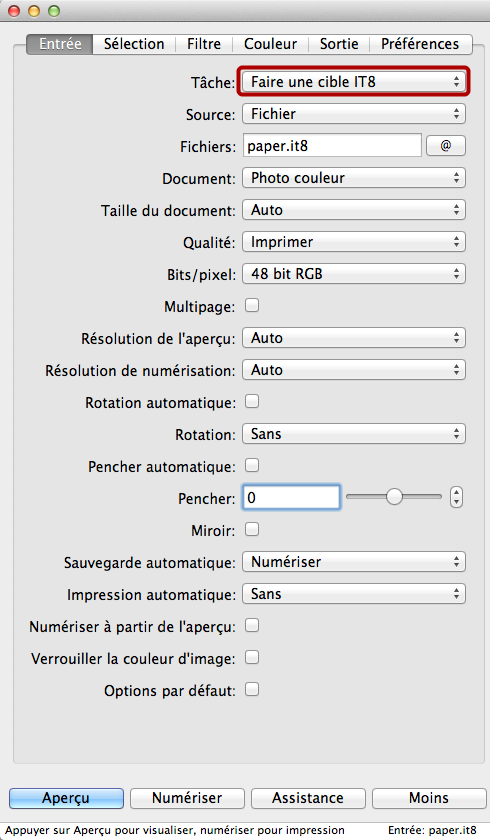
Task: Switch to the Couleur tab
Action: pos(270,44)
